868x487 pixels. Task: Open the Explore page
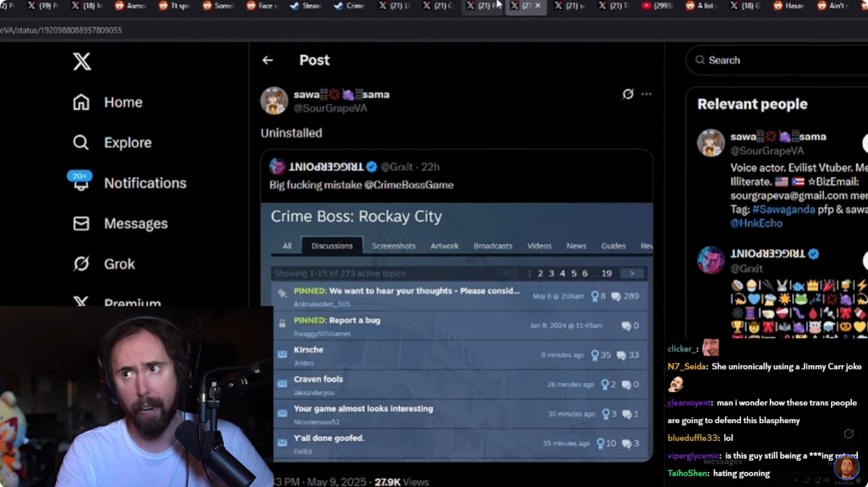[112, 142]
